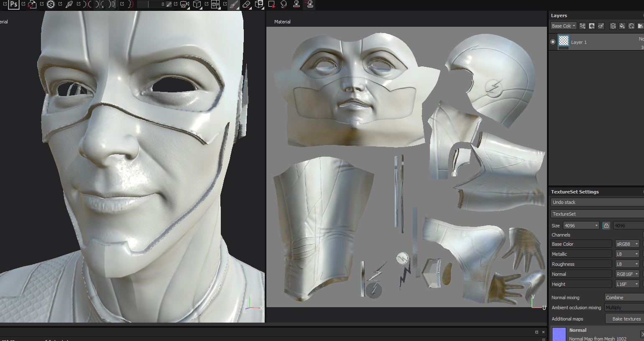Click the second 4096 size field
This screenshot has height=341, width=644.
pos(629,225)
